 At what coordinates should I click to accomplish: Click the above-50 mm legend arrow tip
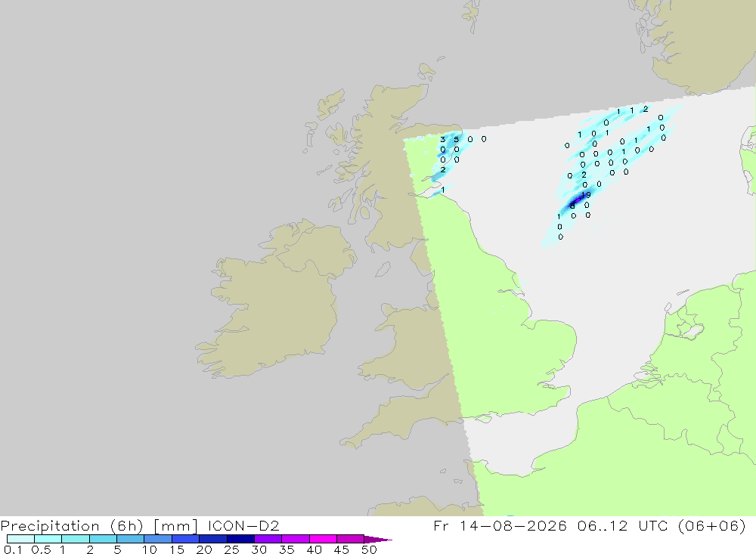(378, 540)
